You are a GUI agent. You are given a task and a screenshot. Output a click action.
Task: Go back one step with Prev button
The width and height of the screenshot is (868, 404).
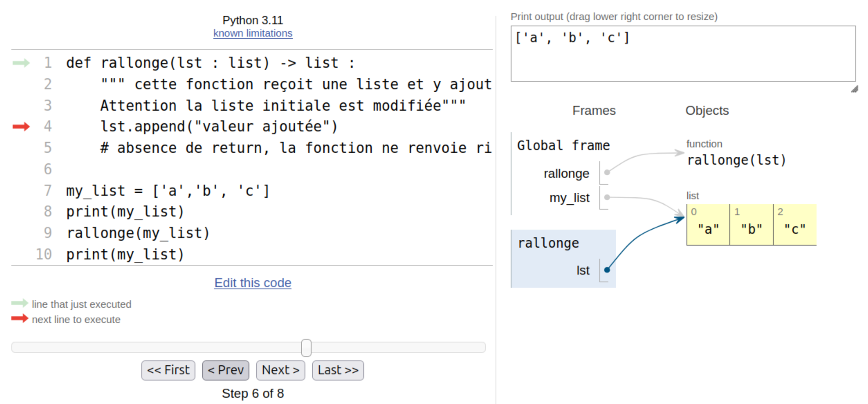[226, 370]
